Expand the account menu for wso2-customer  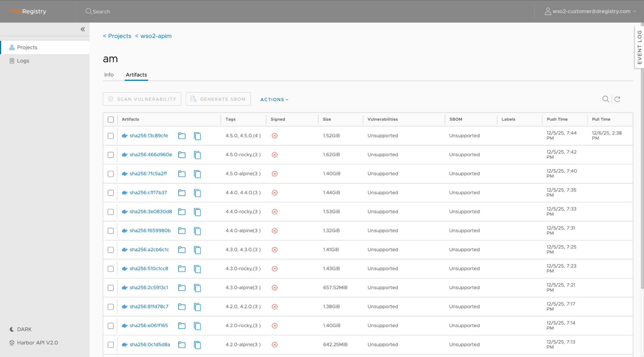[x=634, y=11]
